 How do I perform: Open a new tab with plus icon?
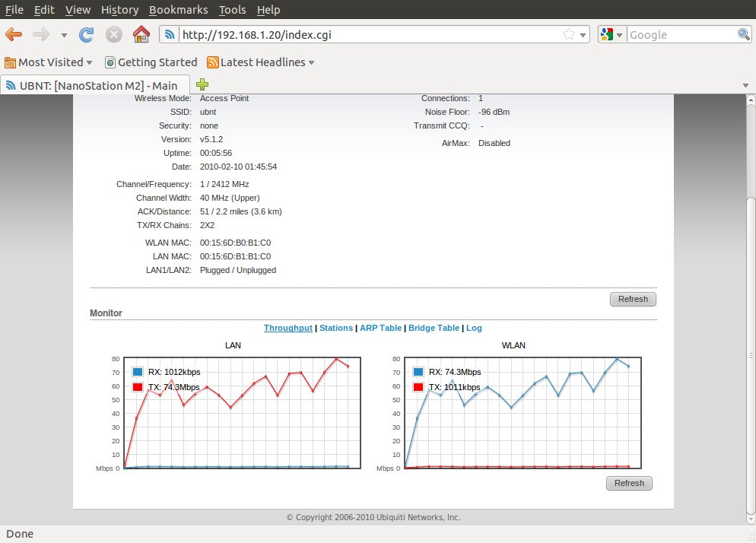coord(202,84)
